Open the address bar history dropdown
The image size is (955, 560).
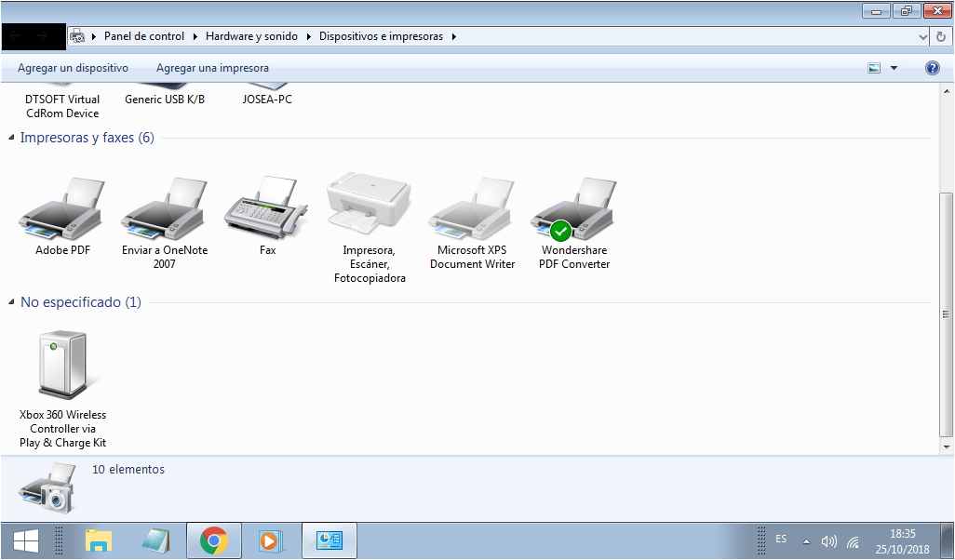tap(922, 36)
